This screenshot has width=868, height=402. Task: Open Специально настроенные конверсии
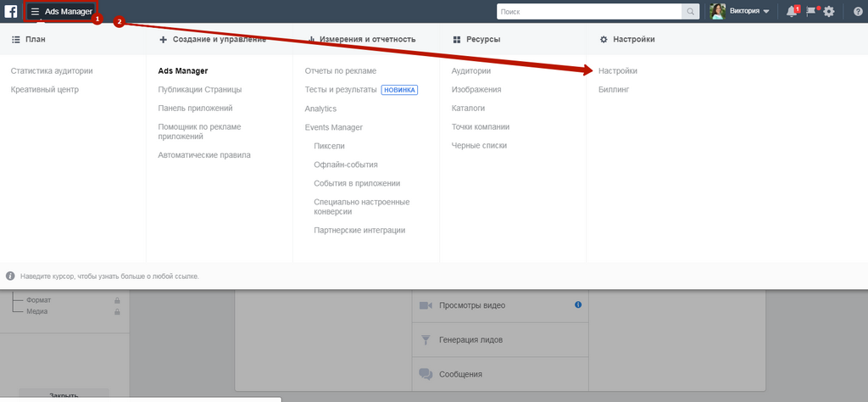click(361, 207)
